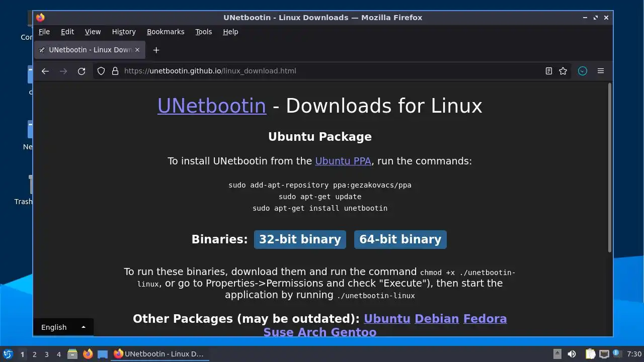Open the update notifier tray icon

click(617, 354)
